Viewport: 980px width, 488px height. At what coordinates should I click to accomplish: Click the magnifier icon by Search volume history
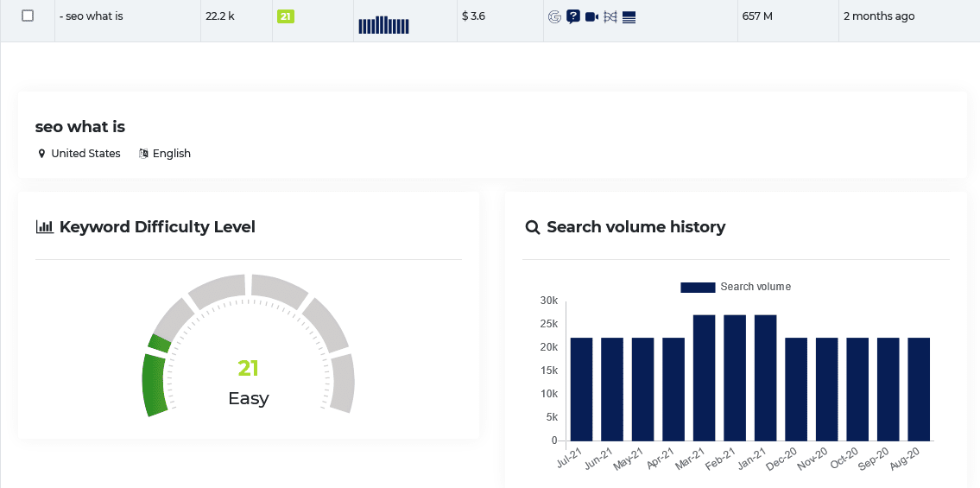pyautogui.click(x=533, y=227)
